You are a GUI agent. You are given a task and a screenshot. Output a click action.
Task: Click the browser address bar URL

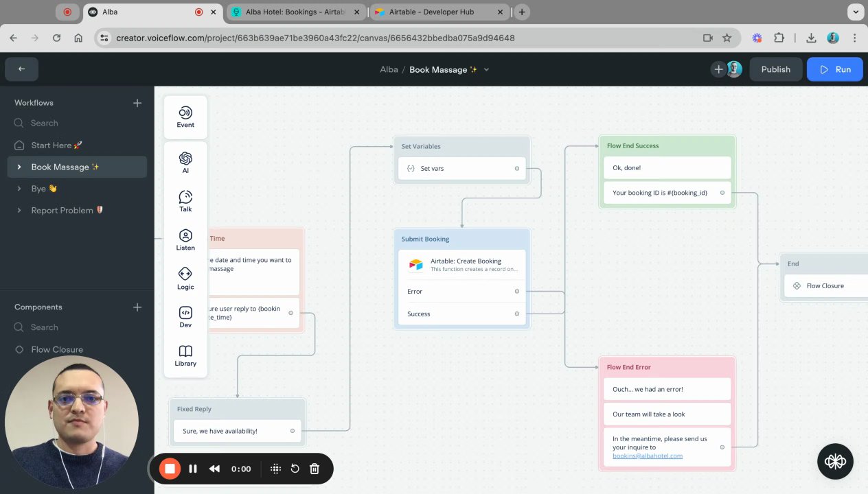pyautogui.click(x=315, y=38)
